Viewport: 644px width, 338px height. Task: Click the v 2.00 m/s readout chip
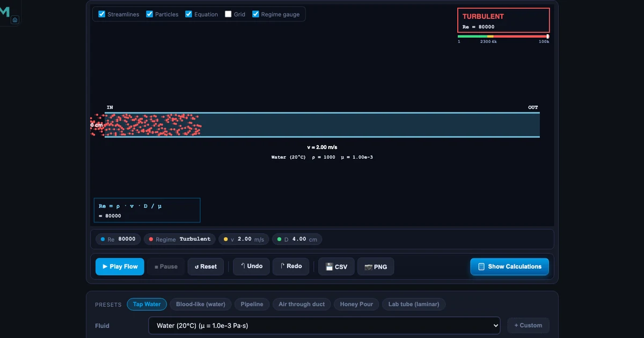244,239
